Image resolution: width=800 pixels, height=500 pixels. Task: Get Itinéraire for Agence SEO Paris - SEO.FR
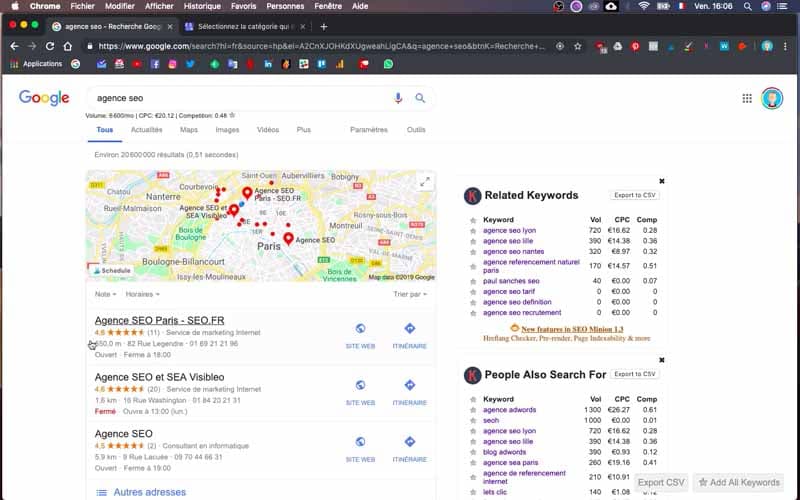tap(409, 336)
